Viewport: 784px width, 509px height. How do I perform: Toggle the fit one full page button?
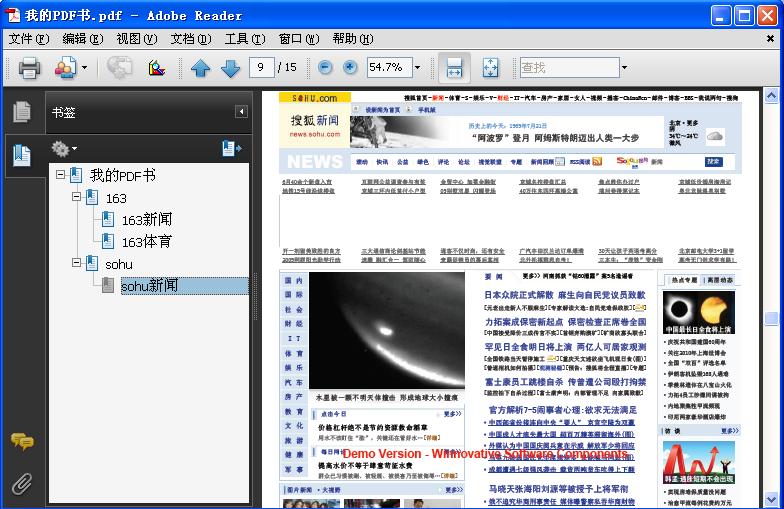[x=490, y=68]
